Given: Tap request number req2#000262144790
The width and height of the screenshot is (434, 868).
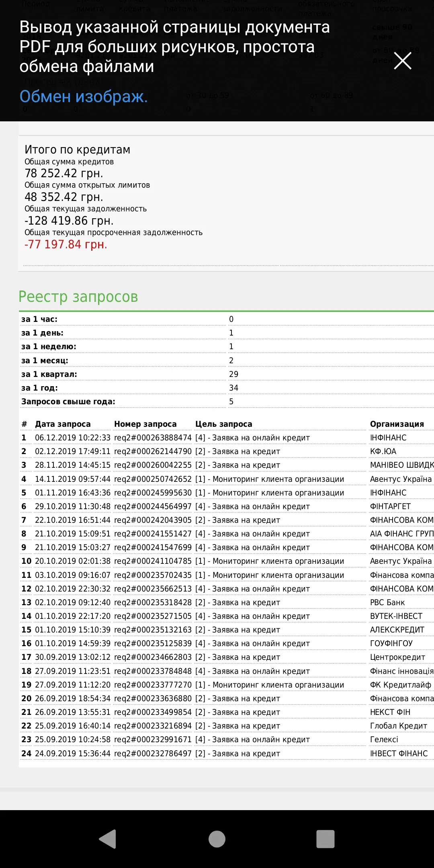Looking at the screenshot, I should click(x=153, y=451).
